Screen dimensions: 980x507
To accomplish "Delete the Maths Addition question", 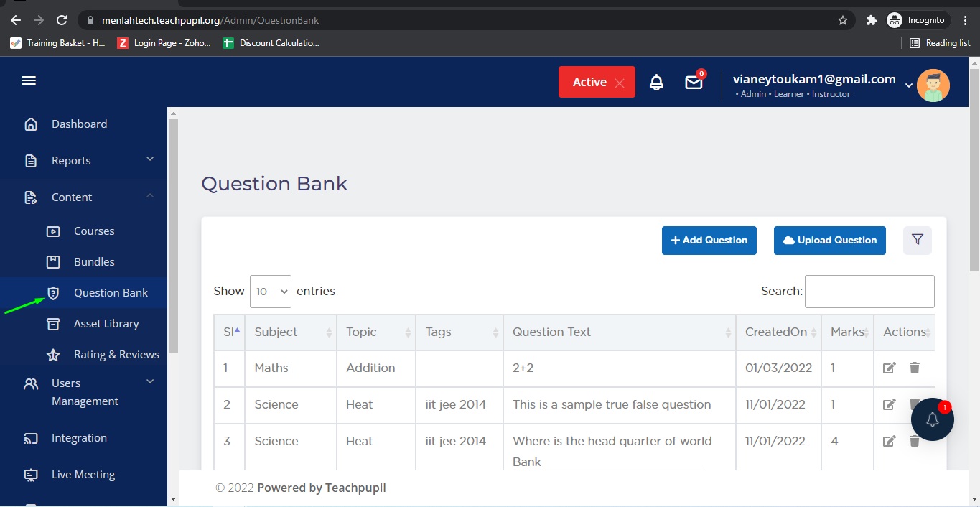I will click(x=914, y=368).
